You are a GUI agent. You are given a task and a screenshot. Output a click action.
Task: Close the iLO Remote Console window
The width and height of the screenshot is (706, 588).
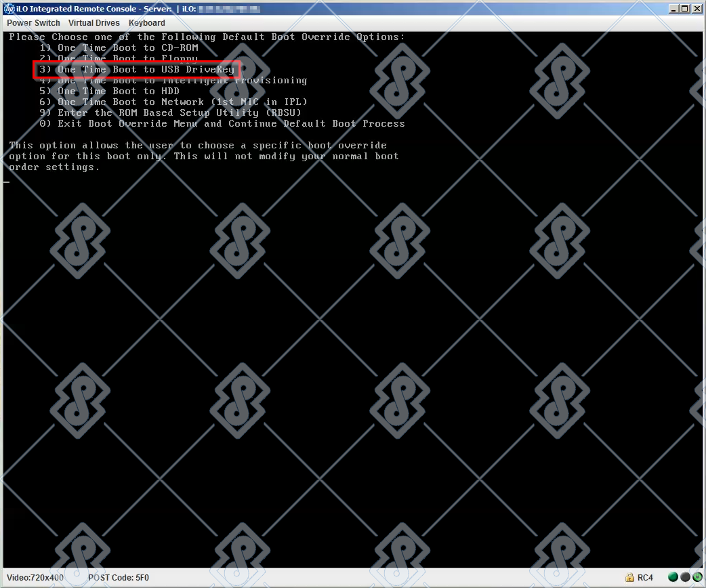[x=696, y=9]
